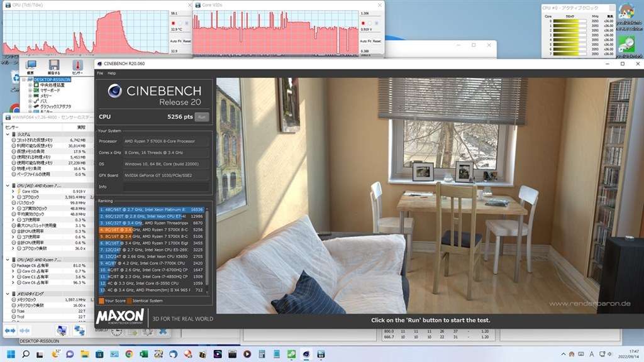This screenshot has width=644, height=362.
Task: Open Microsoft Store from taskbar
Action: (99, 354)
